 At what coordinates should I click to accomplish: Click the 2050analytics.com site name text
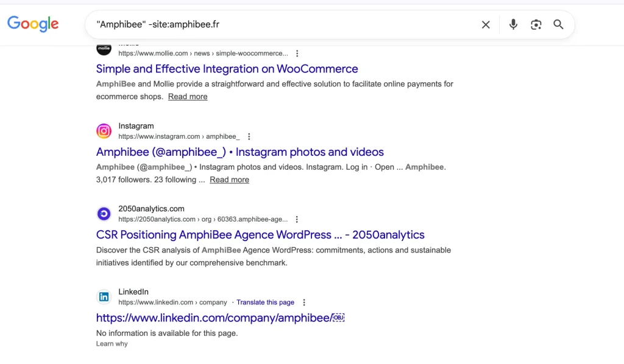(151, 209)
